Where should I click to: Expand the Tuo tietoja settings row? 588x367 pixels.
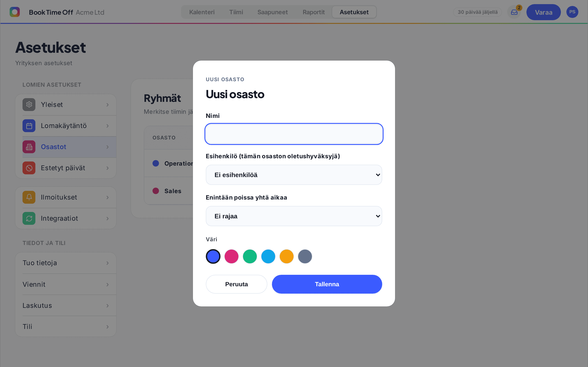click(x=66, y=263)
